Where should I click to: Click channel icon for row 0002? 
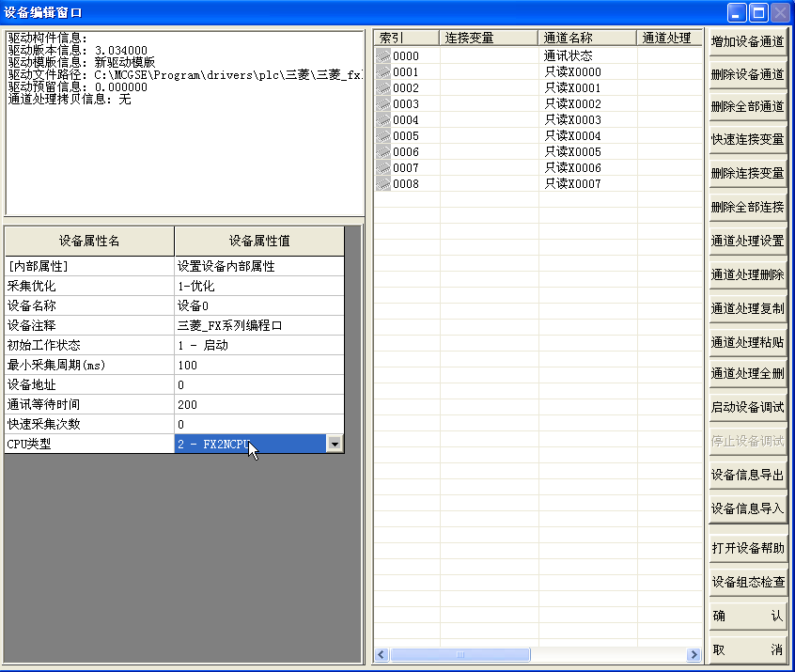click(382, 87)
